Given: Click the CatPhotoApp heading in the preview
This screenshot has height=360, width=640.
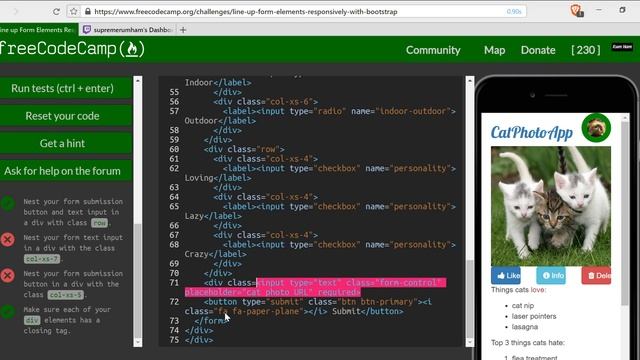Looking at the screenshot, I should [x=531, y=132].
